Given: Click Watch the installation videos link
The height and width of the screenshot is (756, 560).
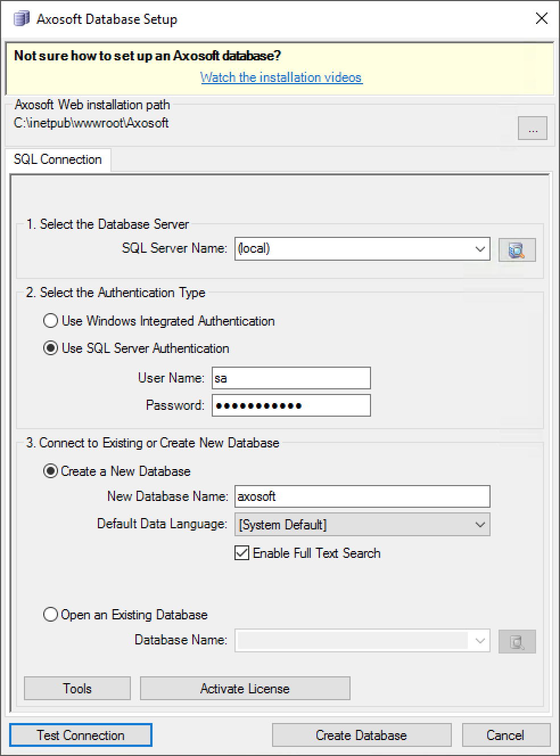Looking at the screenshot, I should pyautogui.click(x=281, y=77).
